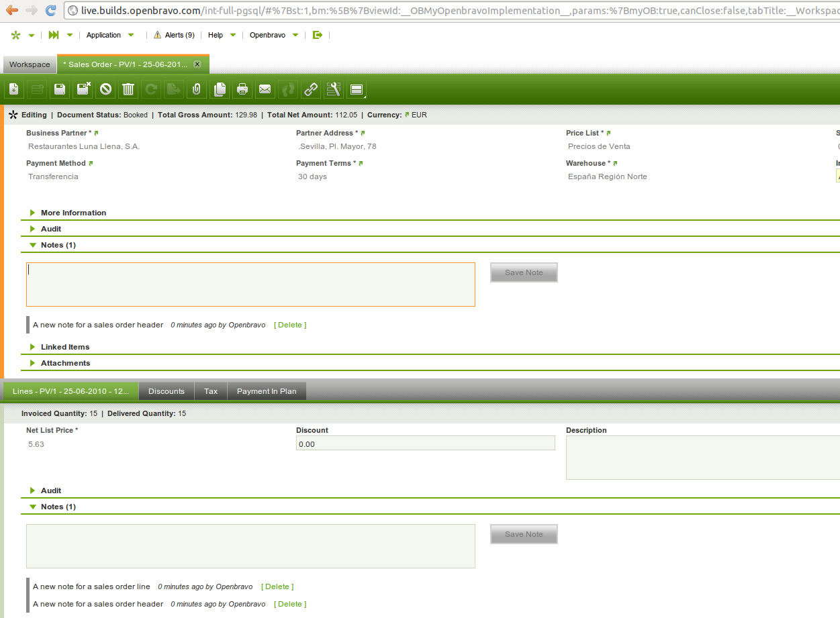
Task: Click the Net List Price value 5.63
Action: coord(36,444)
